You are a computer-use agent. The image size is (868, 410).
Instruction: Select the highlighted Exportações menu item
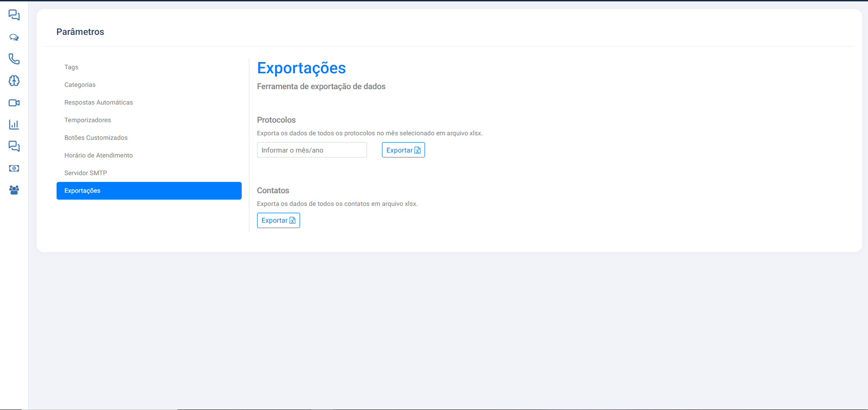tap(149, 191)
